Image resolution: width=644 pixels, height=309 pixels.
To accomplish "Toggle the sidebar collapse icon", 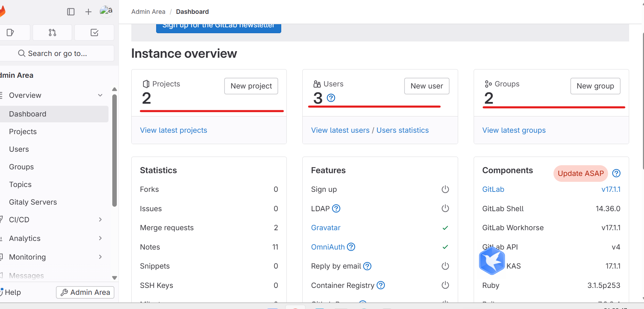I will coord(71,12).
